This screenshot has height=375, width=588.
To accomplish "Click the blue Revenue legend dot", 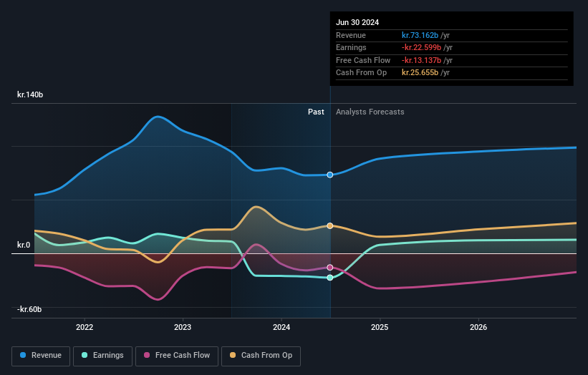I will pos(23,355).
